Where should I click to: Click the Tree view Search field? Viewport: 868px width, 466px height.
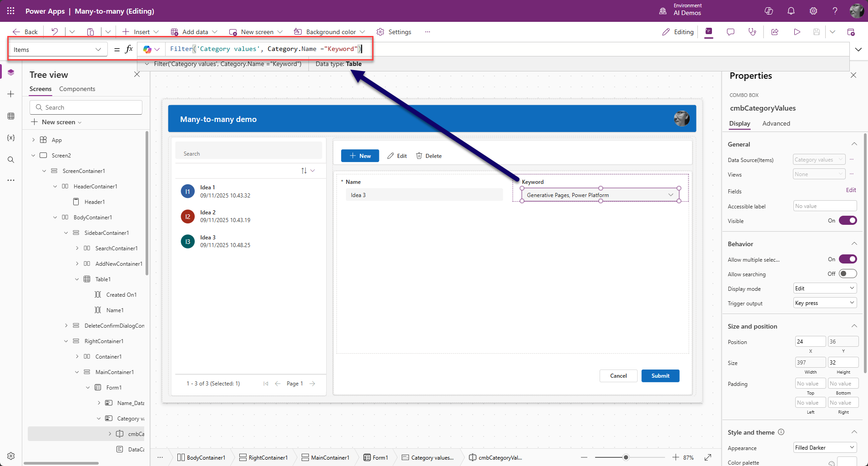[x=86, y=107]
